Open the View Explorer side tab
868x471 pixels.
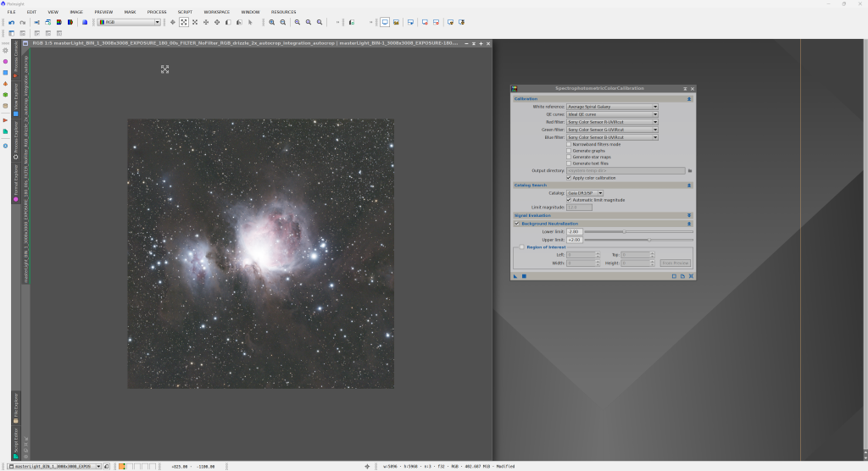[x=15, y=98]
